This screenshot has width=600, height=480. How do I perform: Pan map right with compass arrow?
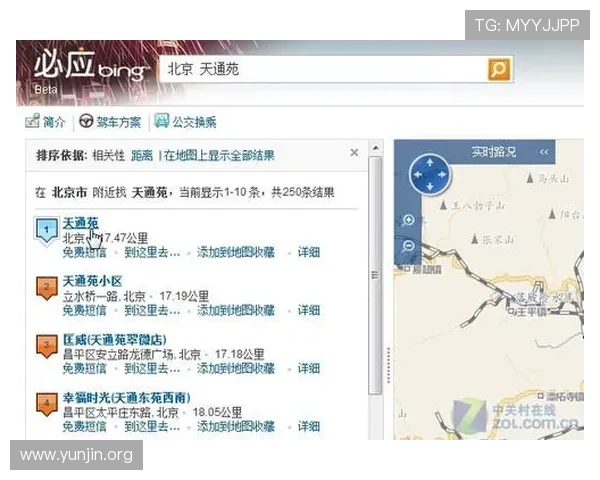442,175
